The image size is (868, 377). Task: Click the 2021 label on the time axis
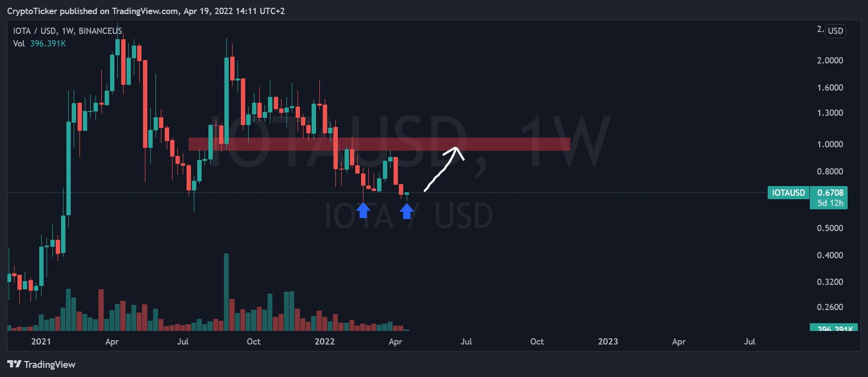tap(41, 342)
